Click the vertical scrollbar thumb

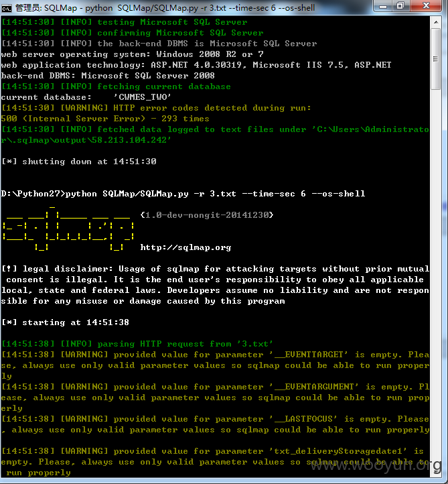point(436,58)
